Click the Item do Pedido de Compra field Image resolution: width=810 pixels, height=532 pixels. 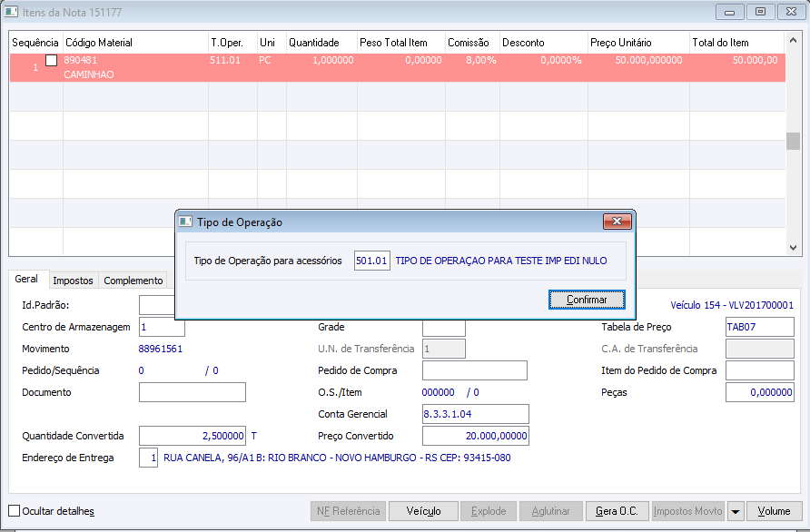(x=760, y=370)
